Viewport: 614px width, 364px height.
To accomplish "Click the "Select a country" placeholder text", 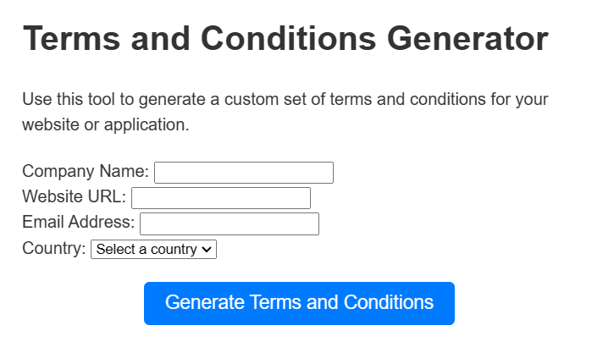I will 146,250.
